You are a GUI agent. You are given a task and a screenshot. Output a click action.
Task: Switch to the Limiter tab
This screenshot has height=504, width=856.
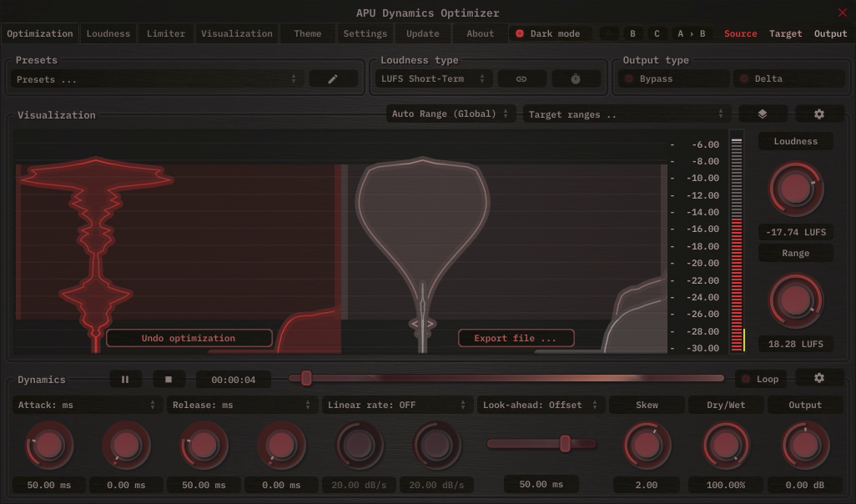[165, 33]
